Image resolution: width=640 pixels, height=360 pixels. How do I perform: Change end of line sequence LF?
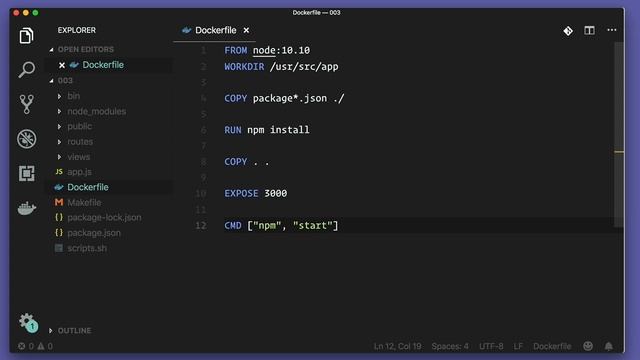[x=518, y=346]
